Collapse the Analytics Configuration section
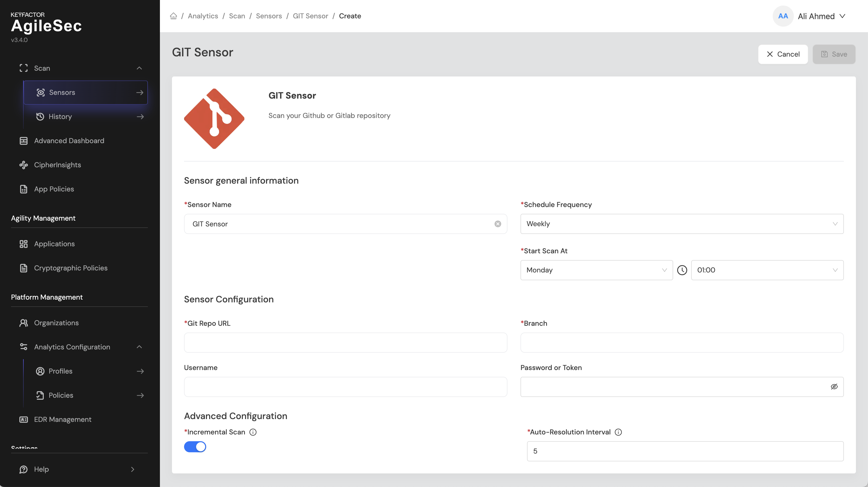Screen dimensions: 868x487 tap(139, 347)
